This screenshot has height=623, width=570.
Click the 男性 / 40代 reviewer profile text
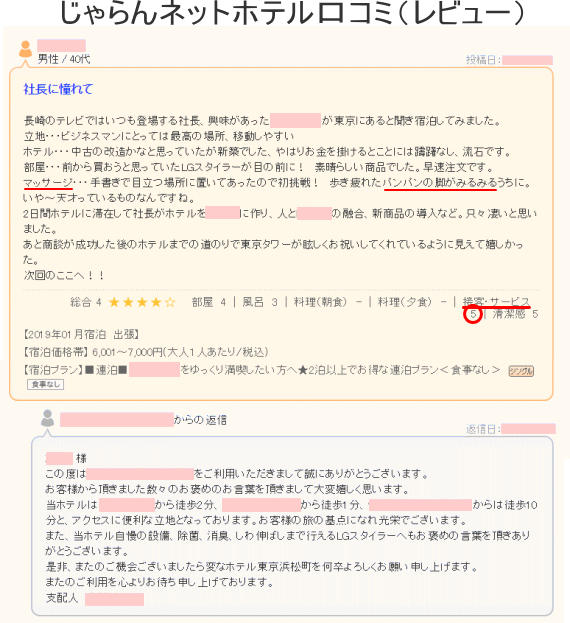(64, 59)
